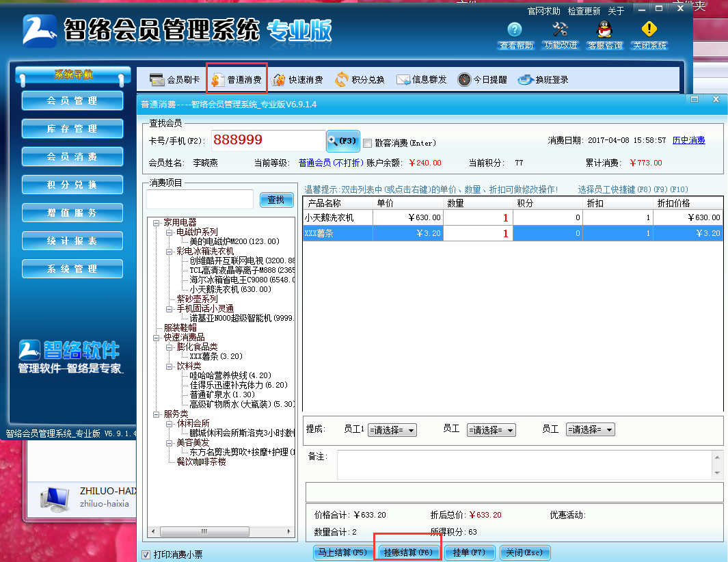The height and width of the screenshot is (562, 728).
Task: Open the 历史消费 history link
Action: click(688, 139)
